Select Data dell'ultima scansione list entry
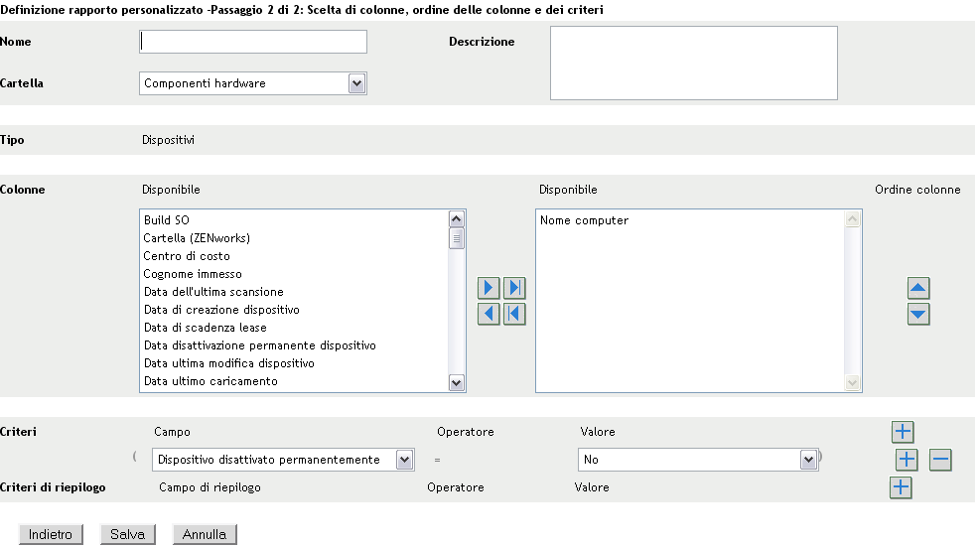Viewport: 980px width, 548px height. click(213, 292)
